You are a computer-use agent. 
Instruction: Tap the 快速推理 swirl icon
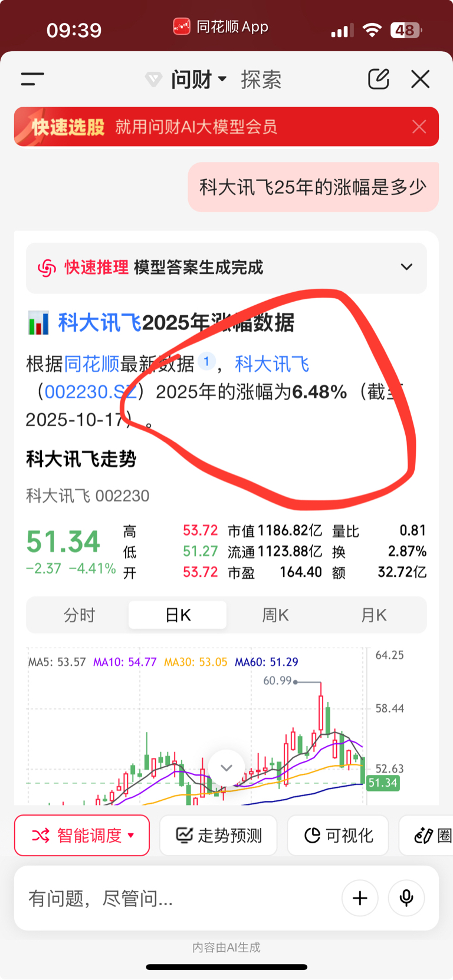[x=47, y=268]
